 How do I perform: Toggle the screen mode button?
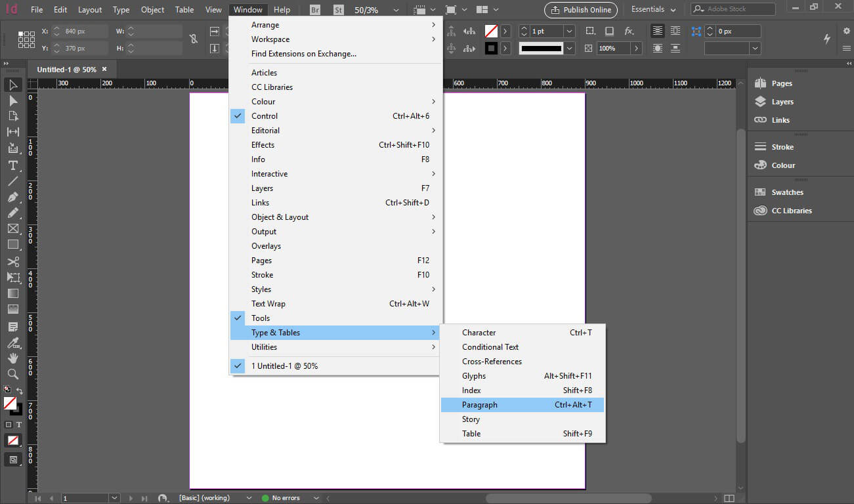12,459
